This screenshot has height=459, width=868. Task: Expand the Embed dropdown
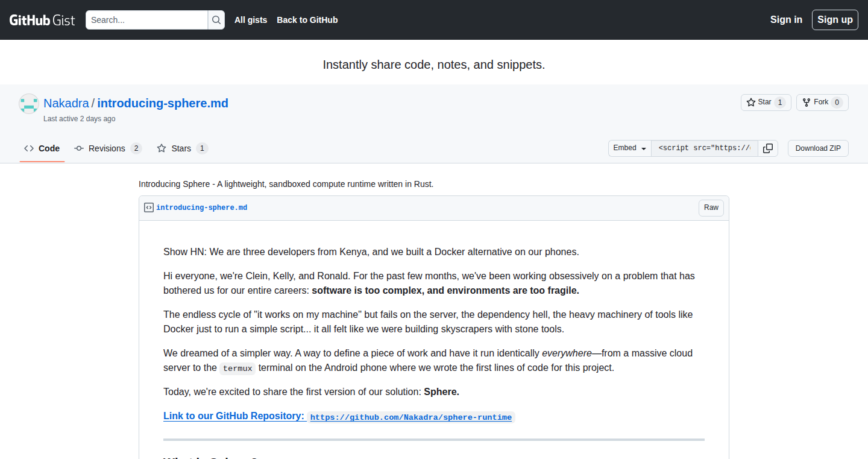[x=630, y=148]
